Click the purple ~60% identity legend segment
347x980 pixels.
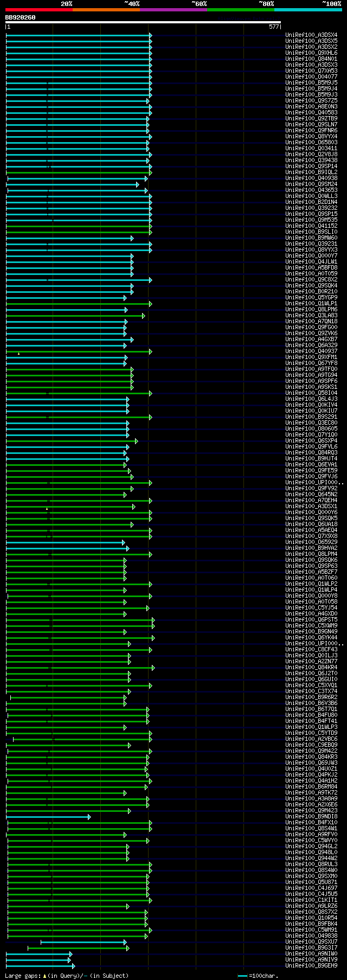[173, 10]
